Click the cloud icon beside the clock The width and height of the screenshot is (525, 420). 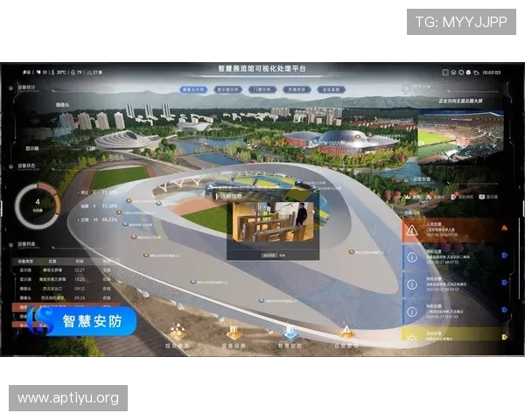coord(476,73)
